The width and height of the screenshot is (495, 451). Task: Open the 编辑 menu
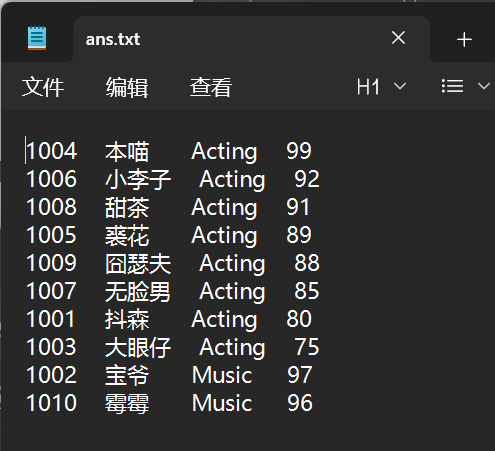point(127,87)
